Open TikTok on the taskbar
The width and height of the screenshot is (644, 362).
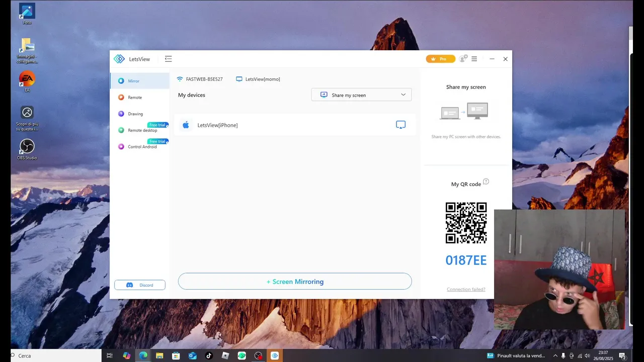pyautogui.click(x=209, y=355)
